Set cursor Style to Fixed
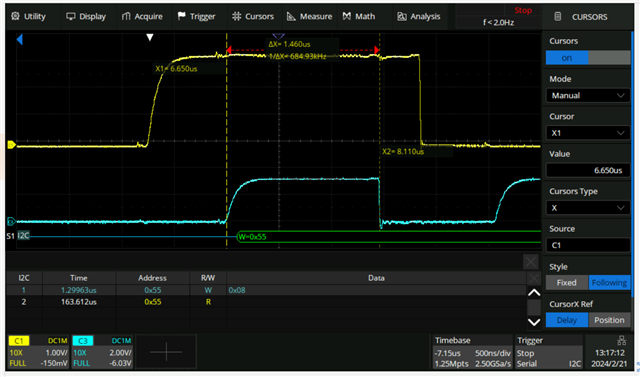This screenshot has width=640, height=377. (567, 282)
